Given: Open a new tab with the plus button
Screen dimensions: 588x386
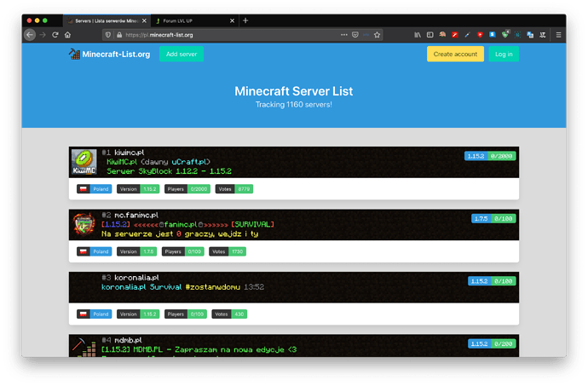Looking at the screenshot, I should tap(245, 20).
